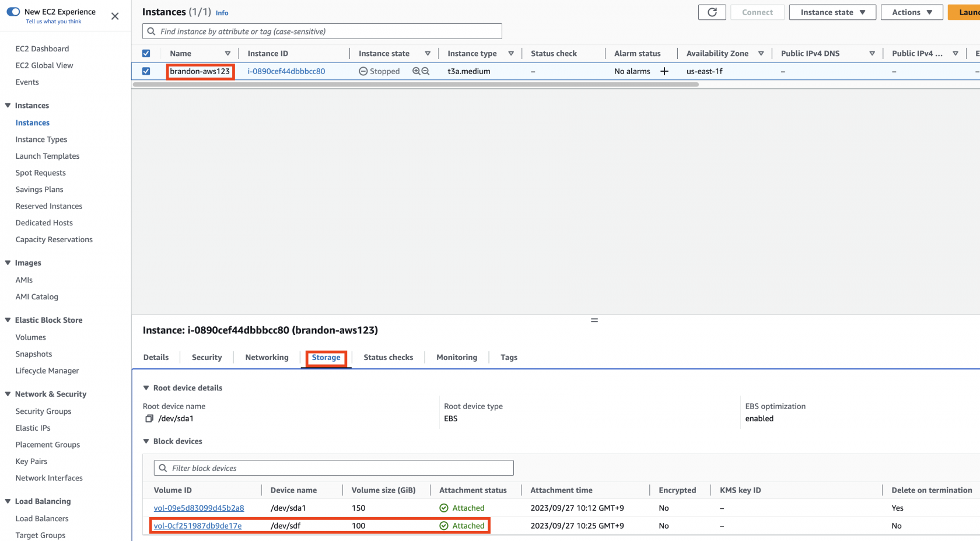The width and height of the screenshot is (980, 541).
Task: Open the Status checks tab
Action: coord(388,357)
